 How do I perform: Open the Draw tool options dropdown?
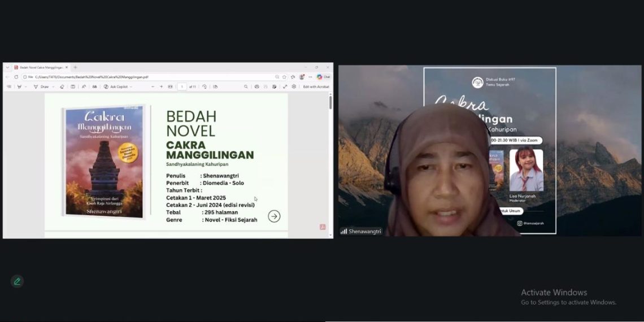(x=54, y=86)
